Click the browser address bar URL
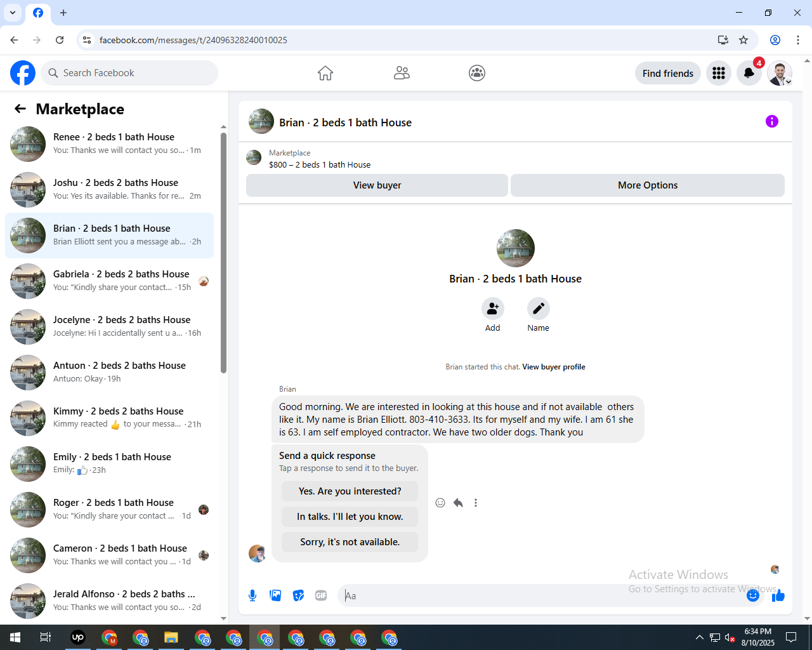 coord(193,40)
